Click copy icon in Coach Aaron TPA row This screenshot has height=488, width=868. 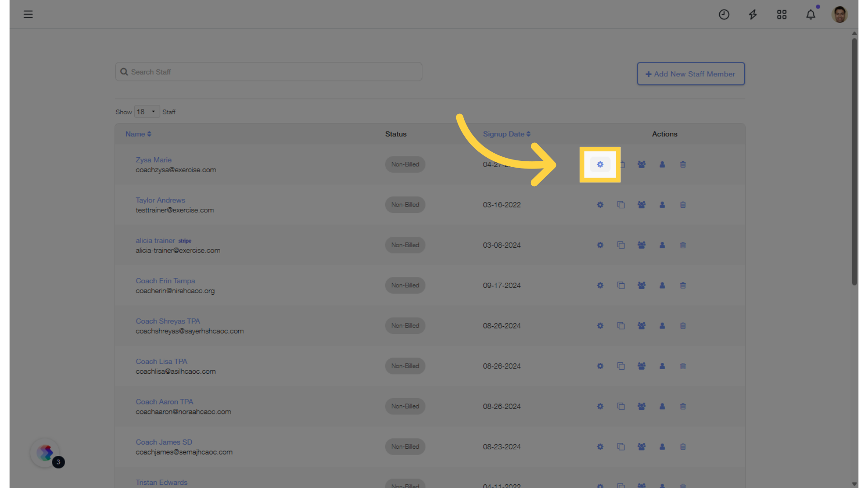621,406
